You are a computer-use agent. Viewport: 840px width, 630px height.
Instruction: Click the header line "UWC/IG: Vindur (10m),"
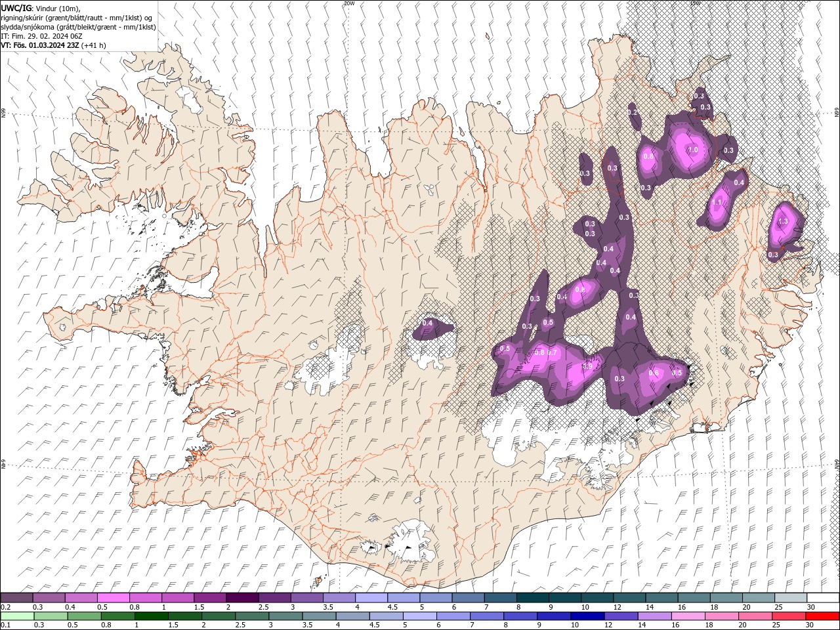tap(41, 8)
